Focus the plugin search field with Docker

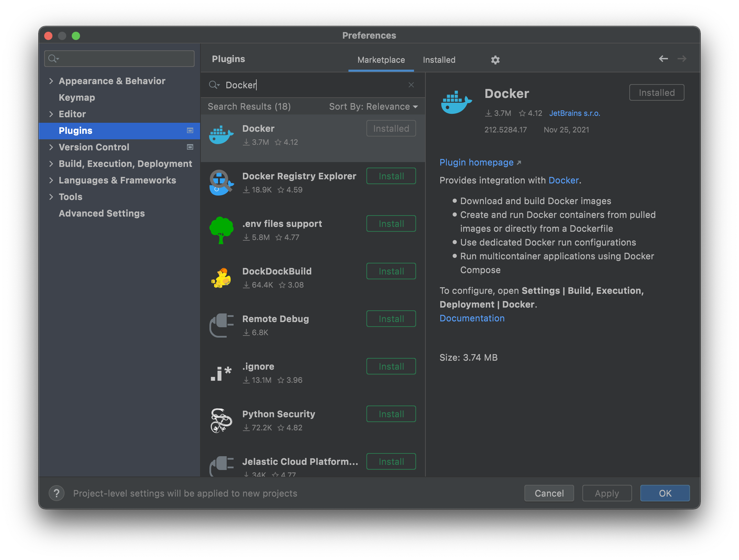(x=312, y=85)
